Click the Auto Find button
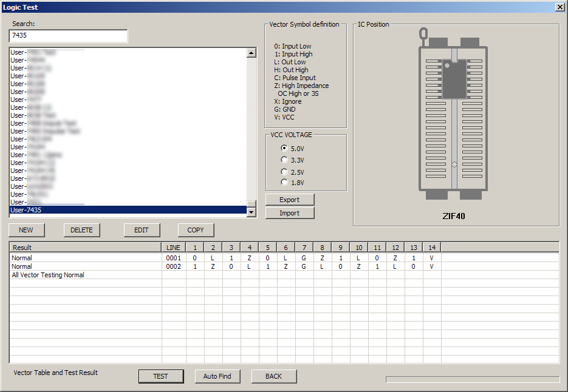This screenshot has height=392, width=568. pyautogui.click(x=217, y=376)
